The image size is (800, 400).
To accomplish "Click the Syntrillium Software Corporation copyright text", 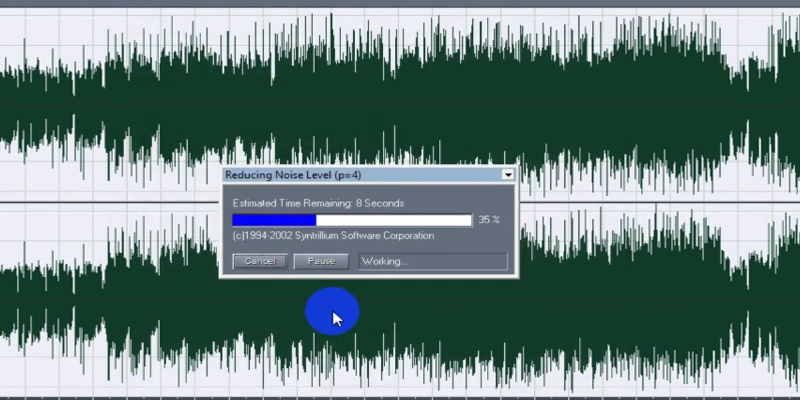I will coord(334,236).
